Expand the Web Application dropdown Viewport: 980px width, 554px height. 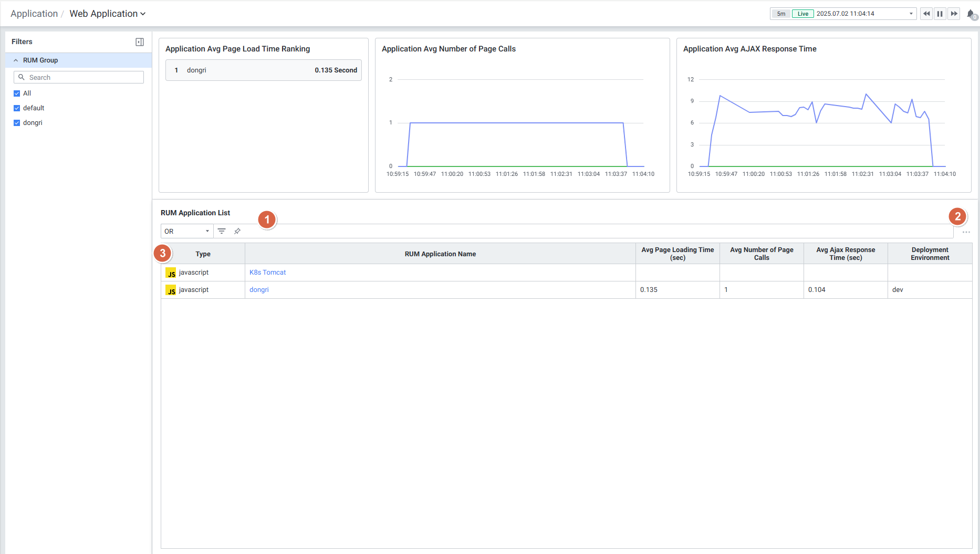click(x=107, y=14)
